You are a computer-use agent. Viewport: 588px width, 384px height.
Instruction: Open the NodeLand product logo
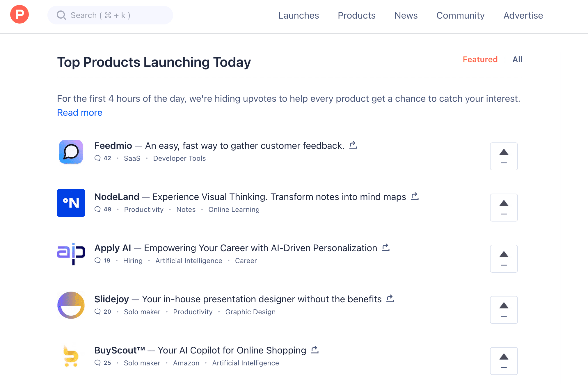(71, 203)
